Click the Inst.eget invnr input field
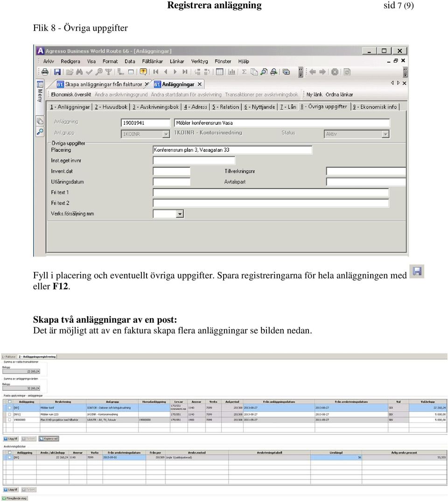Viewport: 448px width, 502px height. pyautogui.click(x=194, y=160)
